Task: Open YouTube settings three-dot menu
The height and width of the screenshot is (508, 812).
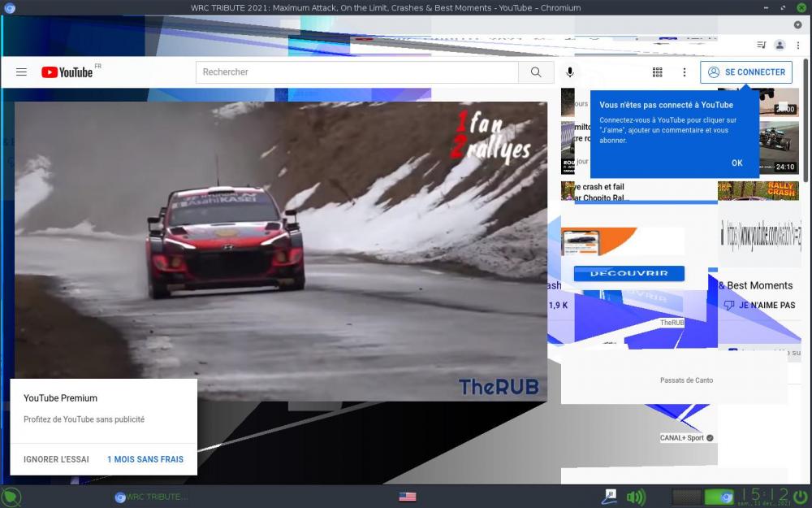Action: [684, 72]
